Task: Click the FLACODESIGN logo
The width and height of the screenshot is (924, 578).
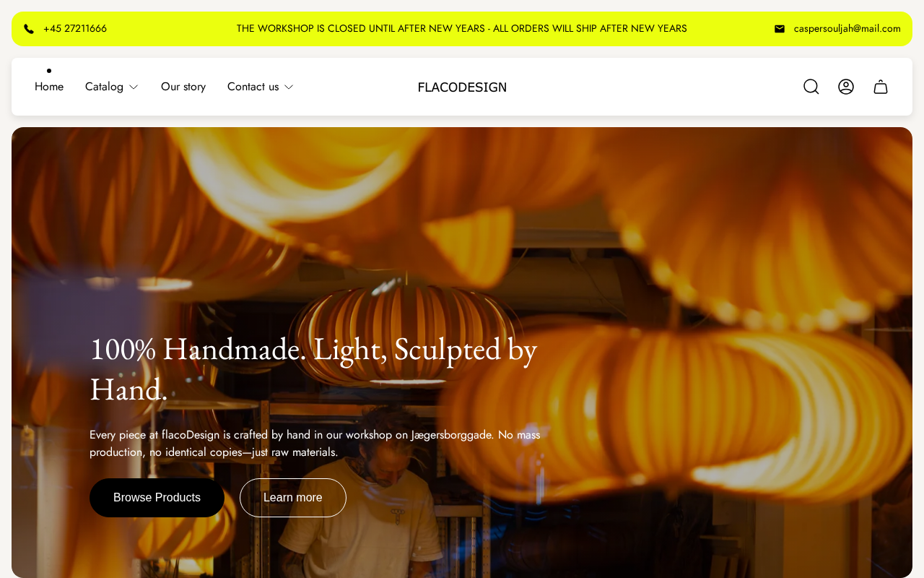Action: [462, 87]
